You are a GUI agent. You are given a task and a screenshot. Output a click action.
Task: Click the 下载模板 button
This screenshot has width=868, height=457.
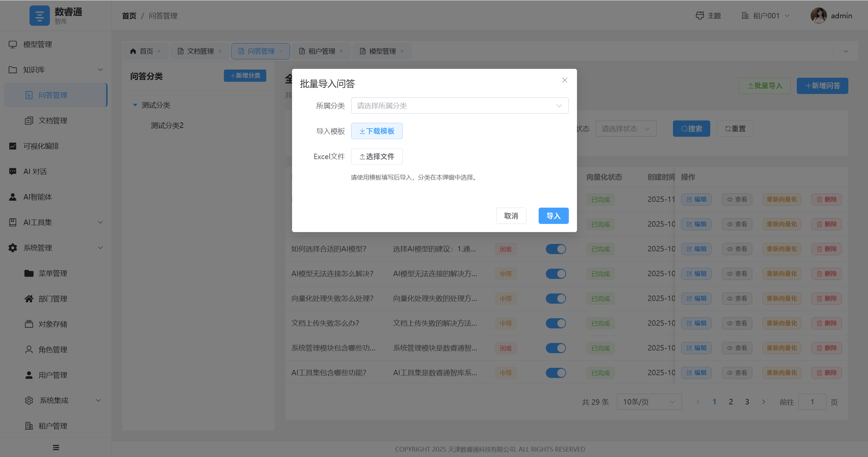tap(377, 131)
